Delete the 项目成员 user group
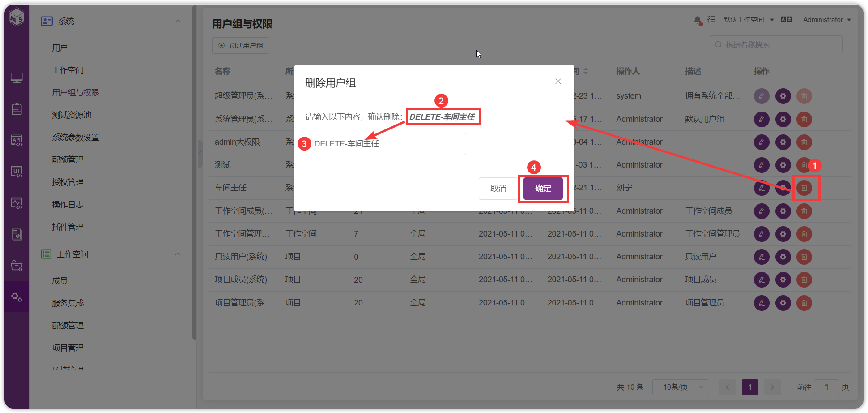Screen dimensions: 868x413 [804, 280]
